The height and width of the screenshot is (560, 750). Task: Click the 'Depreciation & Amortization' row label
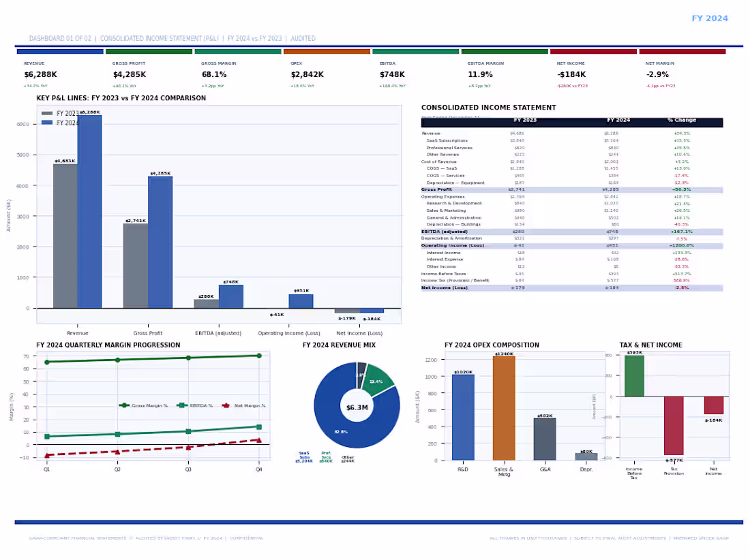point(451,238)
